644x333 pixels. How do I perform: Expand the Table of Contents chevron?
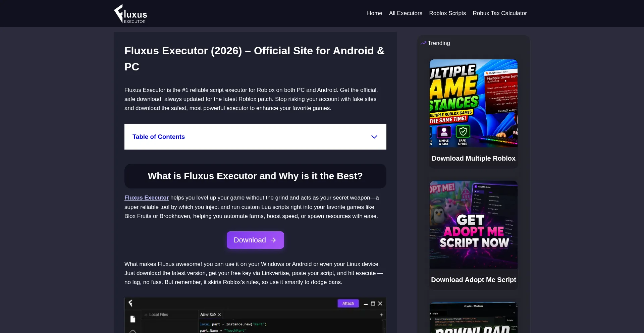tap(374, 137)
